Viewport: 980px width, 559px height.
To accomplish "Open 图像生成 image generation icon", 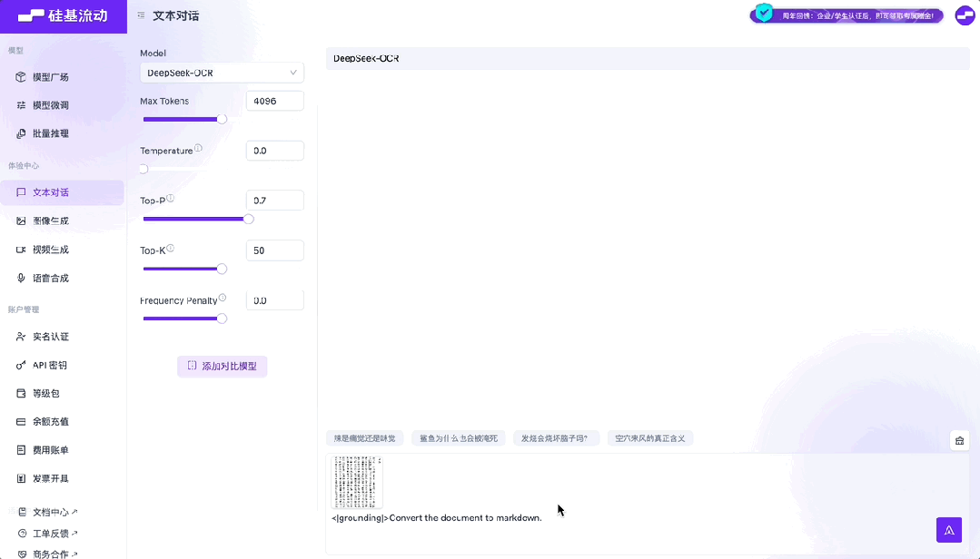I will coord(20,220).
